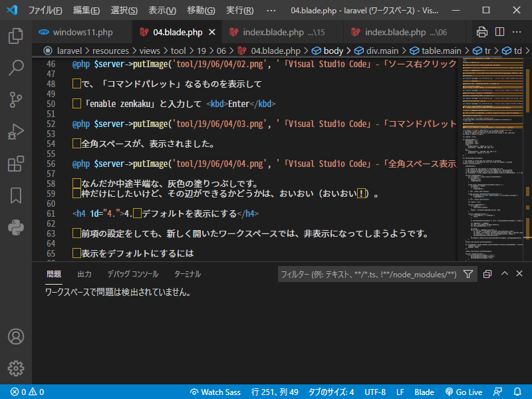Open the Source Control view
532x399 pixels.
click(x=16, y=98)
